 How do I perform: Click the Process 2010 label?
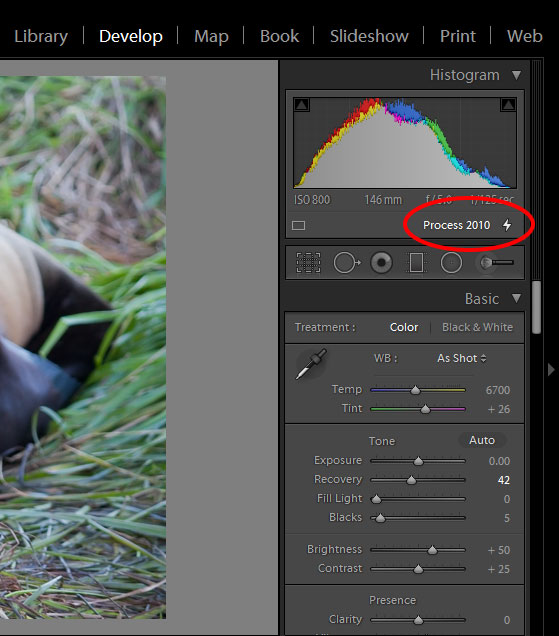pos(456,225)
